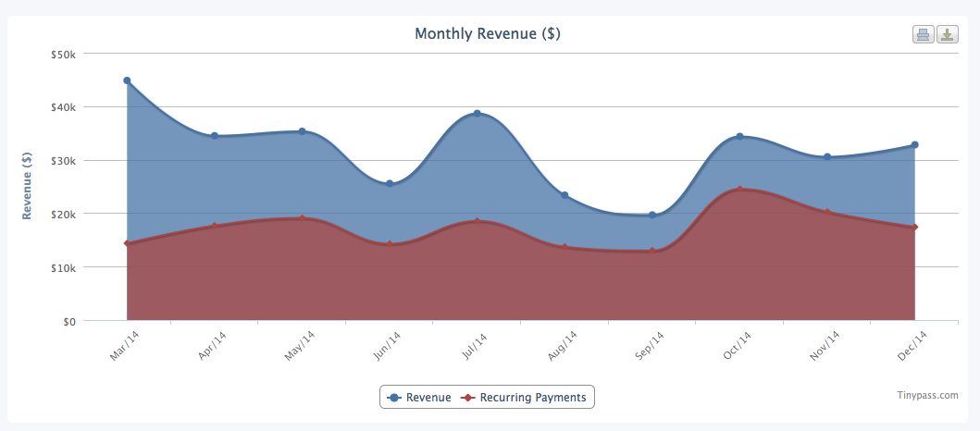The width and height of the screenshot is (980, 431).
Task: Click the "Monthly Revenue ($)" chart title
Action: point(487,34)
